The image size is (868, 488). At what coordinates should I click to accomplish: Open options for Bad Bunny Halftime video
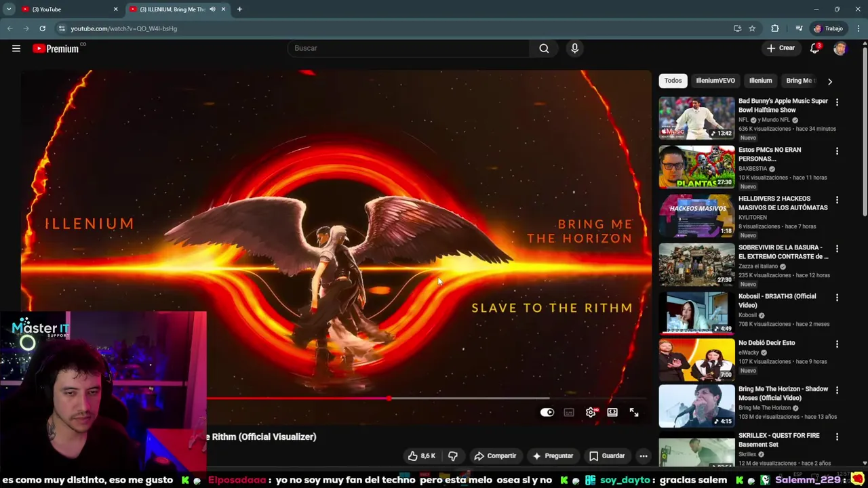[x=837, y=102]
